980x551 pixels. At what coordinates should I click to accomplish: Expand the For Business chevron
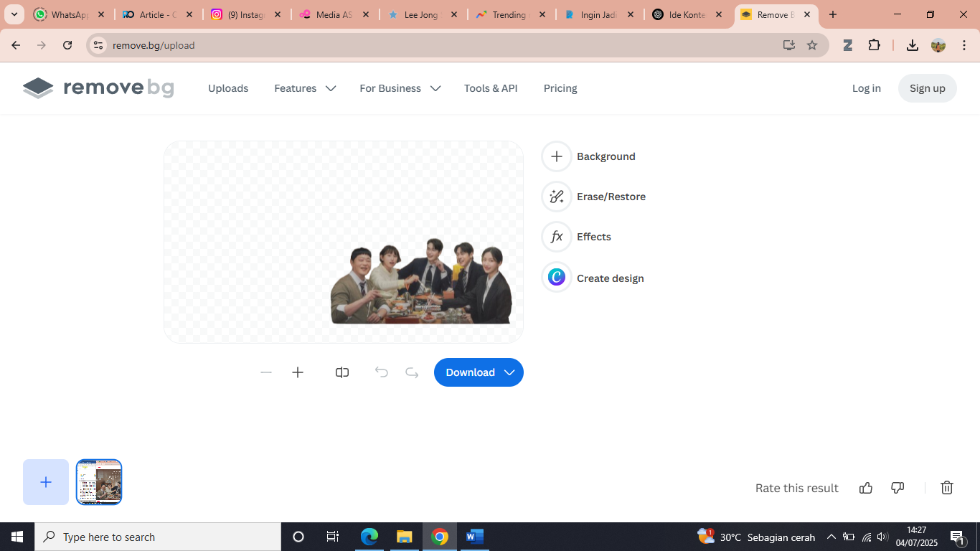click(435, 88)
